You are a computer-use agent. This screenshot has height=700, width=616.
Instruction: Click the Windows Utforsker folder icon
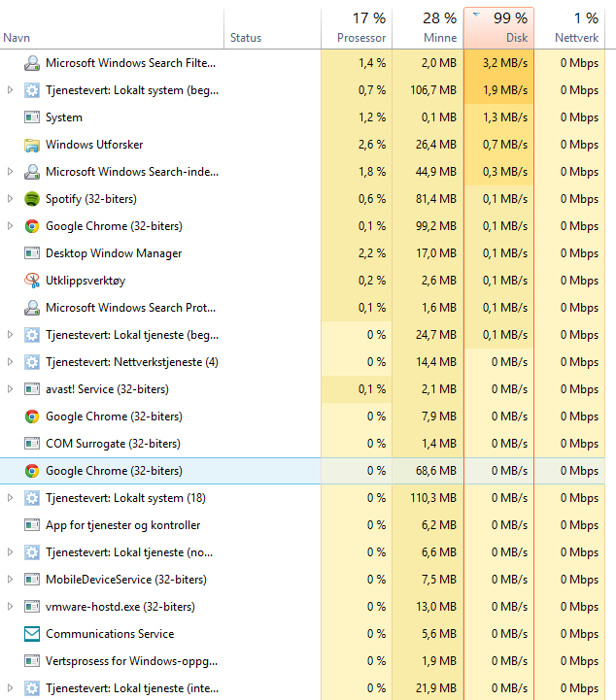pos(32,145)
